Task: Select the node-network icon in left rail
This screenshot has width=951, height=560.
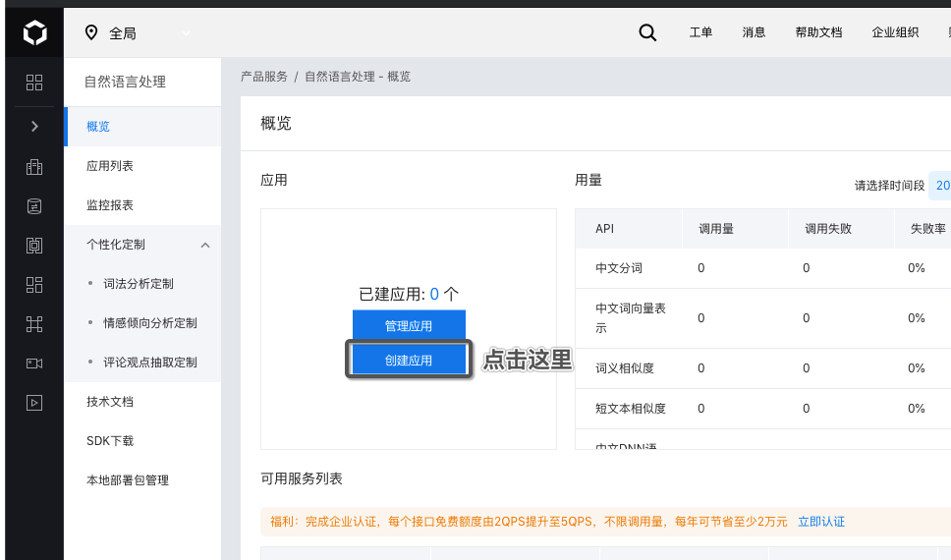Action: click(x=34, y=324)
